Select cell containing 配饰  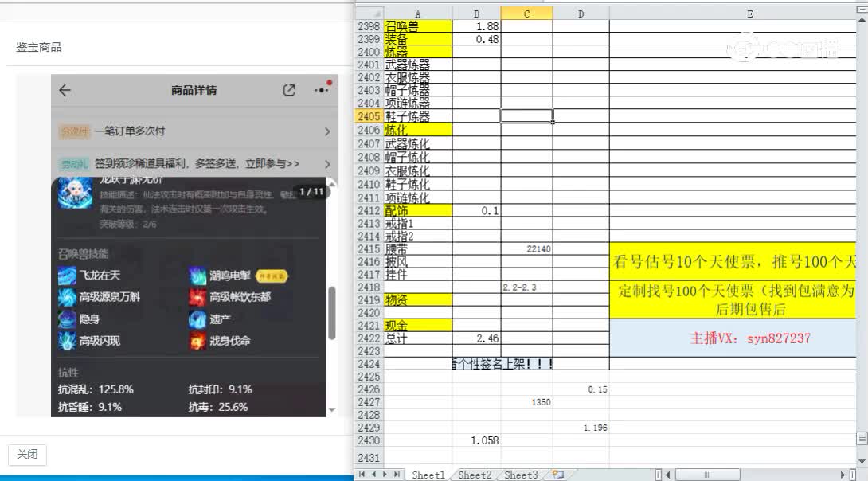418,211
